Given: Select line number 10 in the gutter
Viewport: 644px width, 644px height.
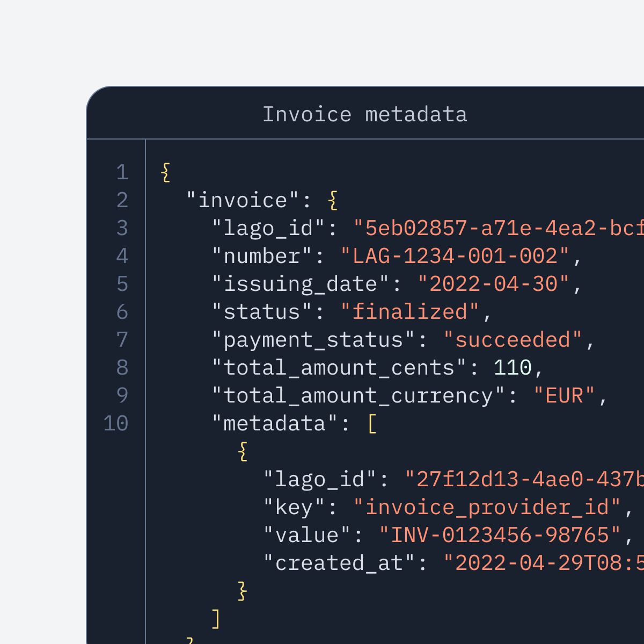Looking at the screenshot, I should click(116, 423).
